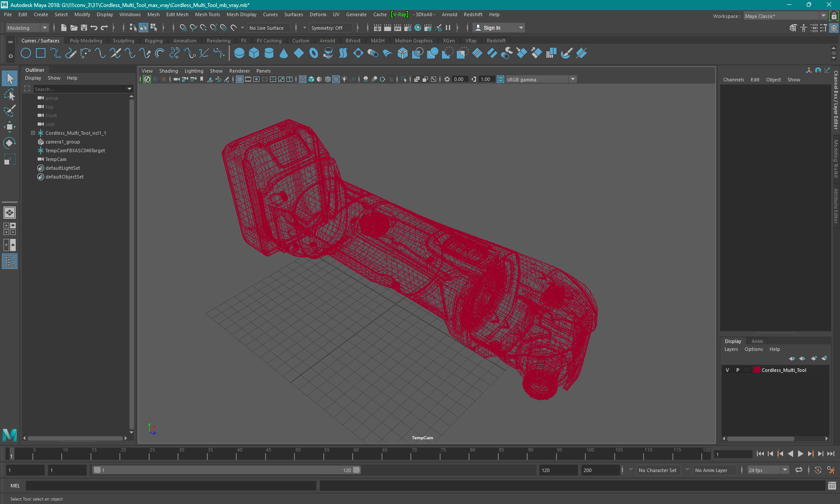Toggle visibility of Cordless_Multi_Tool layer

pos(728,370)
